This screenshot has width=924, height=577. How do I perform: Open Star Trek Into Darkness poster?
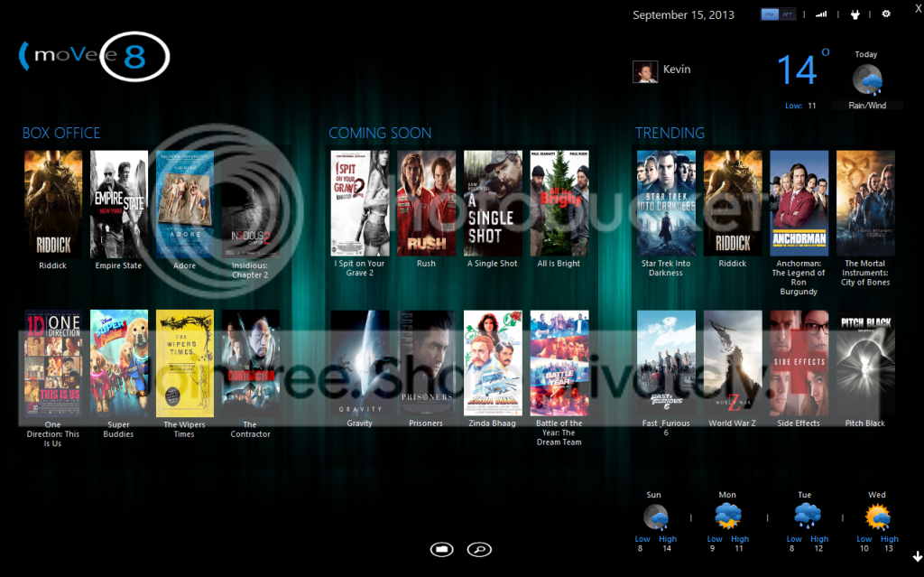667,203
